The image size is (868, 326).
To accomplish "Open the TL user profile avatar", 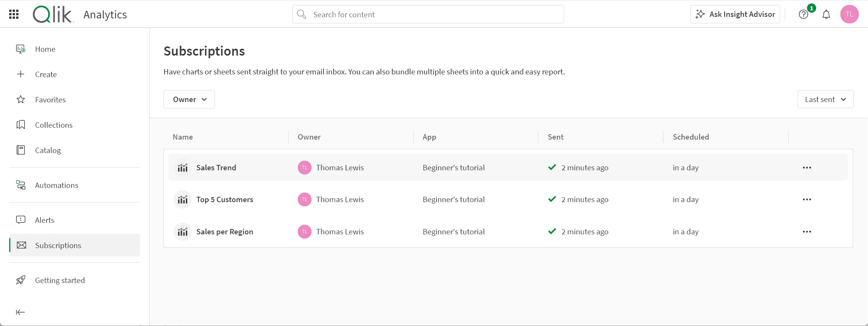I will click(849, 15).
